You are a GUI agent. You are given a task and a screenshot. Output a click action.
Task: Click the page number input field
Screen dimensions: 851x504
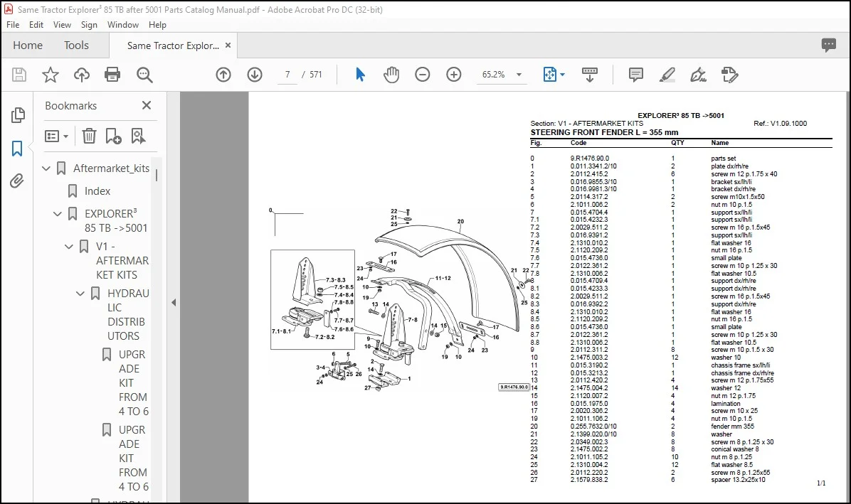point(287,75)
